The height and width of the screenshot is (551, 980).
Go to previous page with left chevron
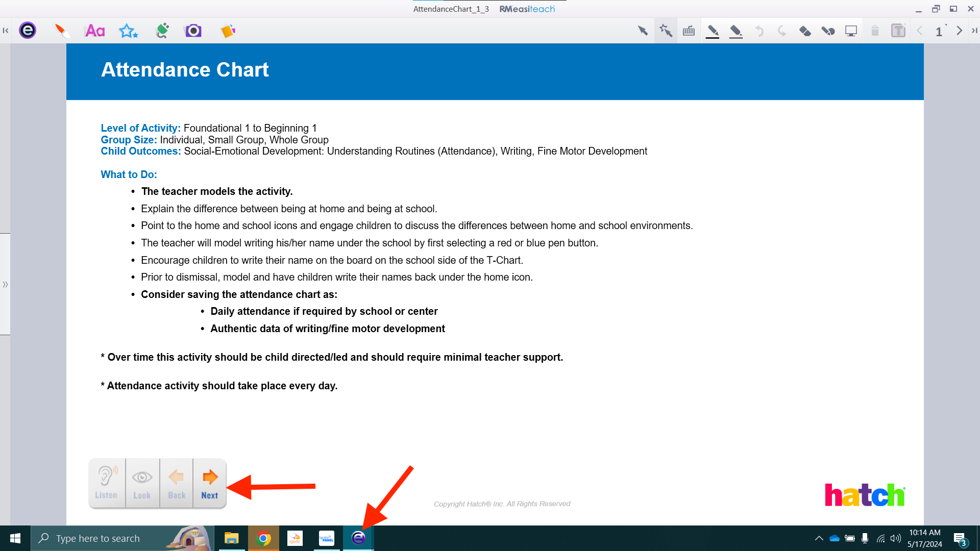click(920, 31)
